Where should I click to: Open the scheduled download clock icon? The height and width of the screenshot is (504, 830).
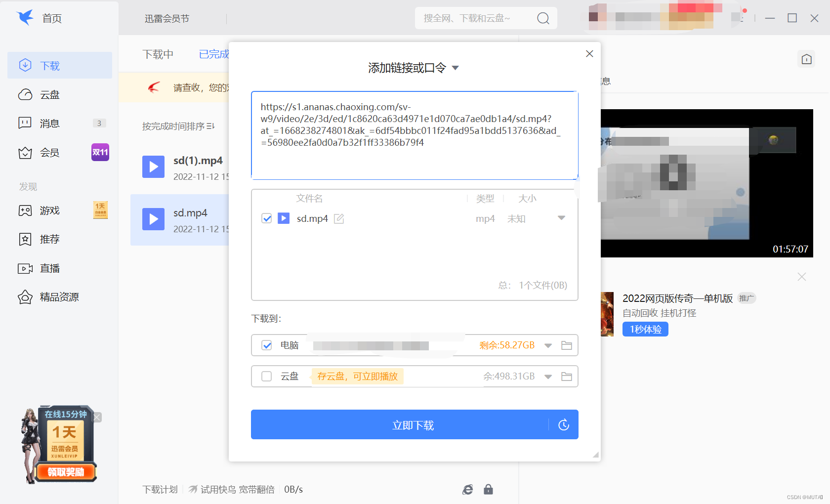click(564, 424)
